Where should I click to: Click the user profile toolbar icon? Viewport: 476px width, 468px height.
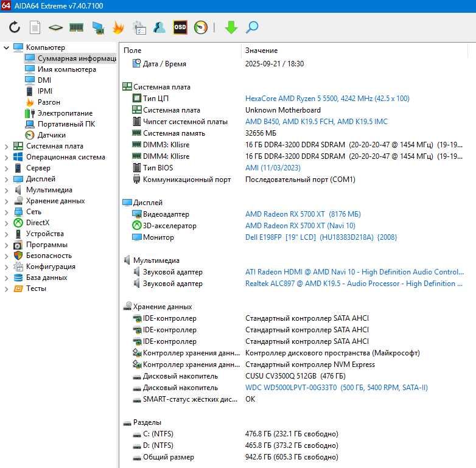[159, 27]
